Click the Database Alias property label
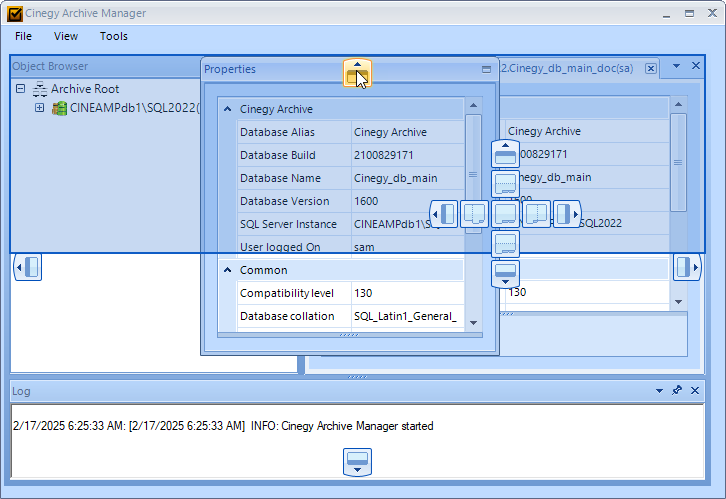Image resolution: width=726 pixels, height=499 pixels. tap(277, 132)
